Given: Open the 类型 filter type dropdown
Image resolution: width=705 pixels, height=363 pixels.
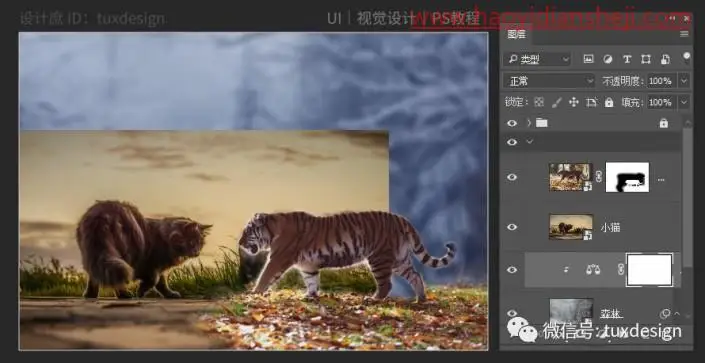Looking at the screenshot, I should pyautogui.click(x=537, y=59).
